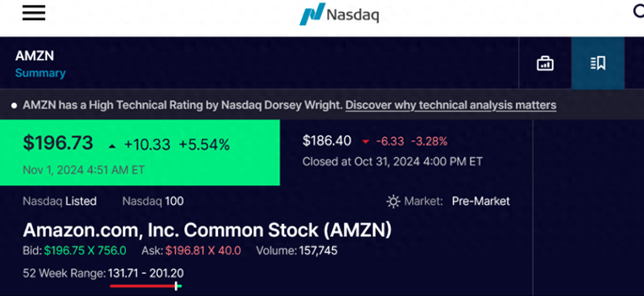644x296 pixels.
Task: Click the Ask value $196.81 X 40.0
Action: click(x=203, y=251)
